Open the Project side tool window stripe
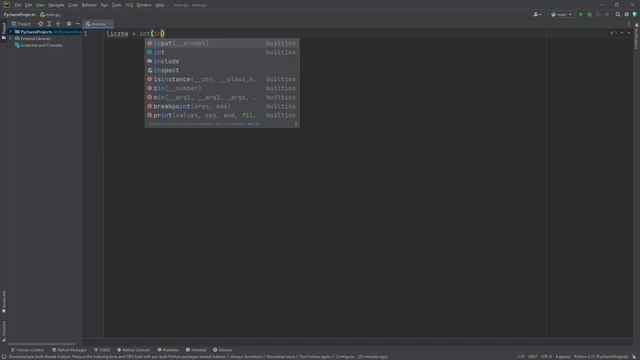The image size is (640, 360). 4,31
